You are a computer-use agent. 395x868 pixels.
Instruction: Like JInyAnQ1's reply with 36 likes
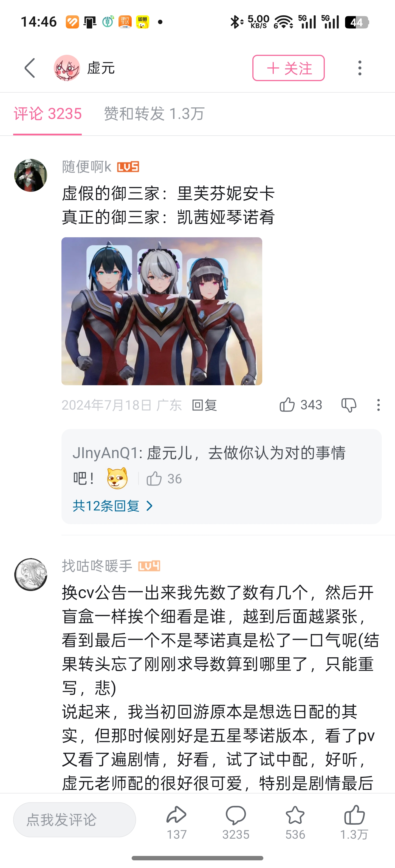pyautogui.click(x=154, y=478)
